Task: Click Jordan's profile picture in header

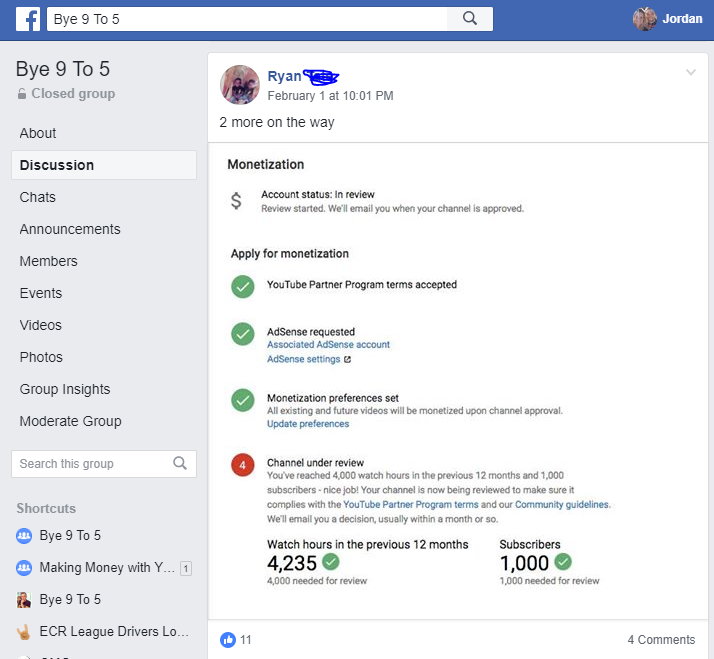Action: point(644,19)
